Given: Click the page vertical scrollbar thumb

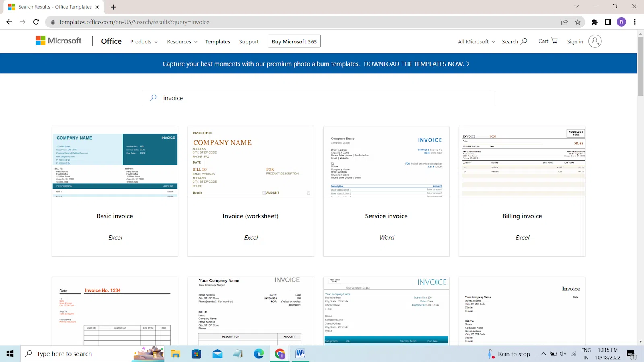Looking at the screenshot, I should 640,66.
